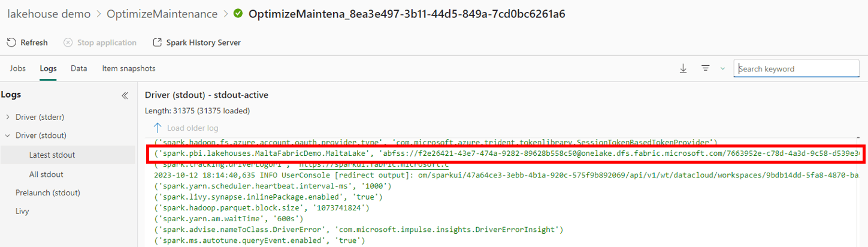Click the green succeeded status icon
868x247 pixels.
(x=238, y=13)
